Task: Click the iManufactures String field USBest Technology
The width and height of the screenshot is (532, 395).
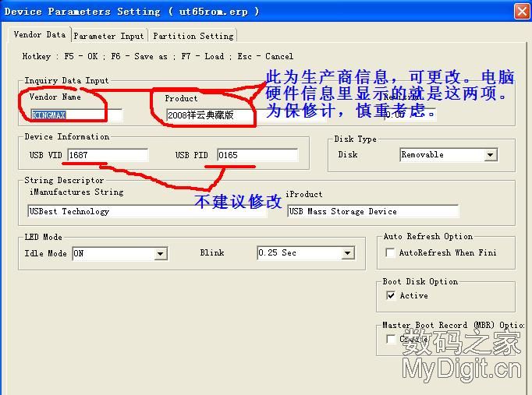Action: tap(147, 211)
